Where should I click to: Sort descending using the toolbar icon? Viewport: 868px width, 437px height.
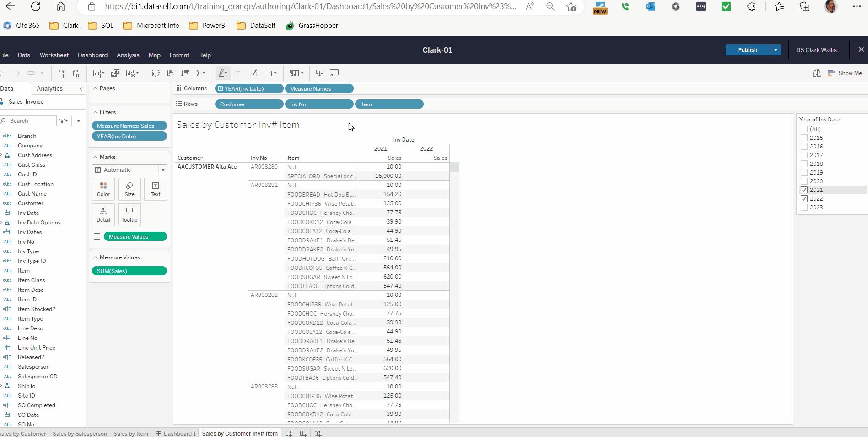tap(185, 73)
